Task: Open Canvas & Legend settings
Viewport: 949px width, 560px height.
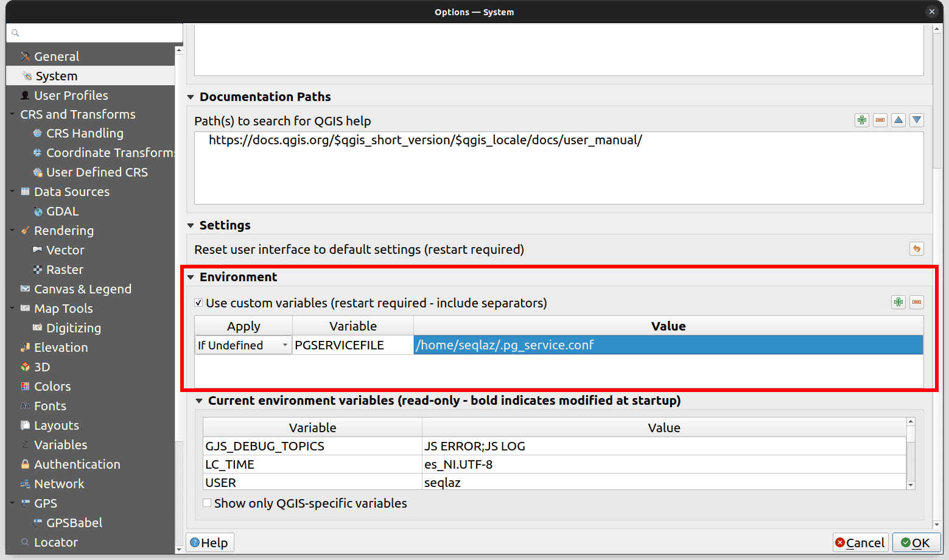Action: 82,289
